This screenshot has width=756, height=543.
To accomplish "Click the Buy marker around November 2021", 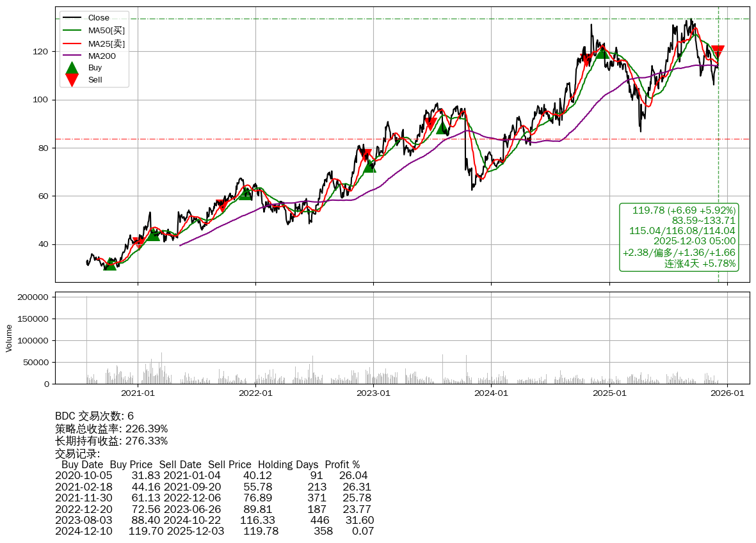I will click(x=245, y=193).
